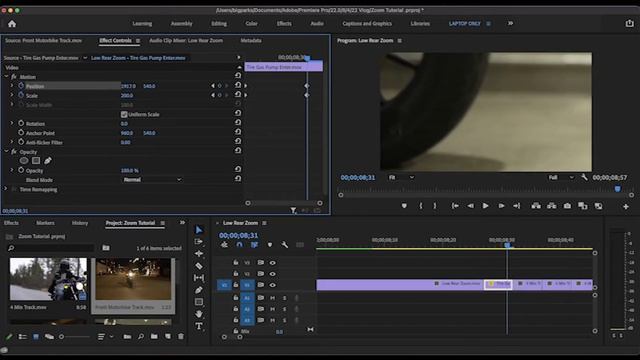
Task: Open the History panel tab
Action: pos(80,223)
